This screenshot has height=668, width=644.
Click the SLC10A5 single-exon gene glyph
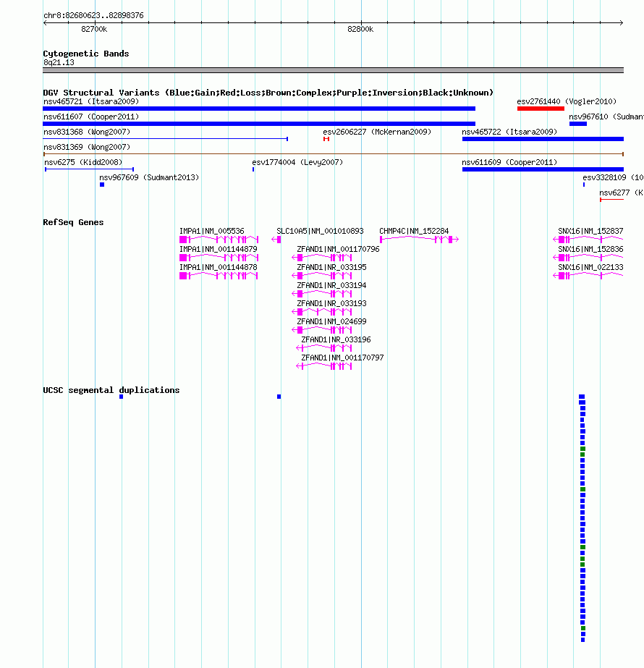click(x=276, y=240)
